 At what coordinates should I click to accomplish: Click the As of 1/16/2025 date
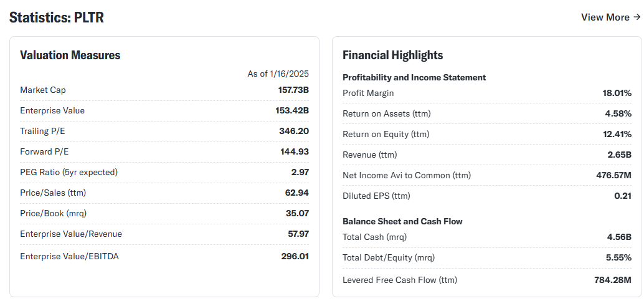[278, 74]
